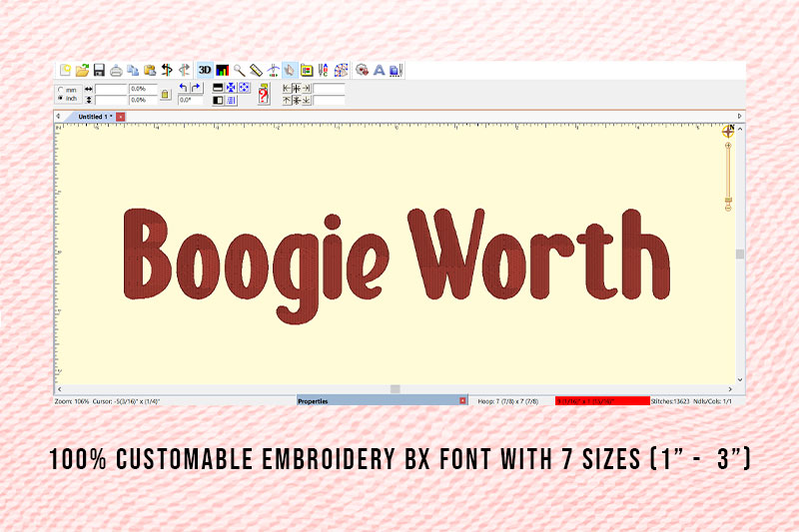Open the red question mark help icon

[264, 94]
